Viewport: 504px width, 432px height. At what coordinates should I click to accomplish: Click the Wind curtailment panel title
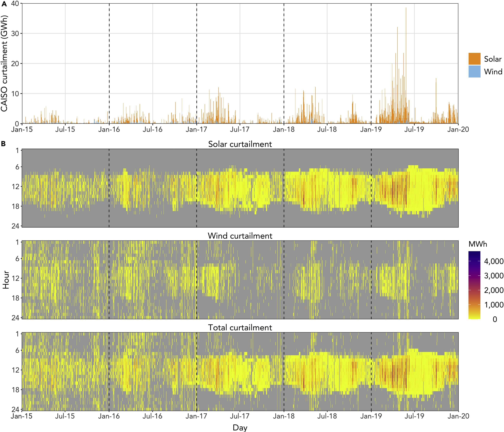(x=240, y=236)
